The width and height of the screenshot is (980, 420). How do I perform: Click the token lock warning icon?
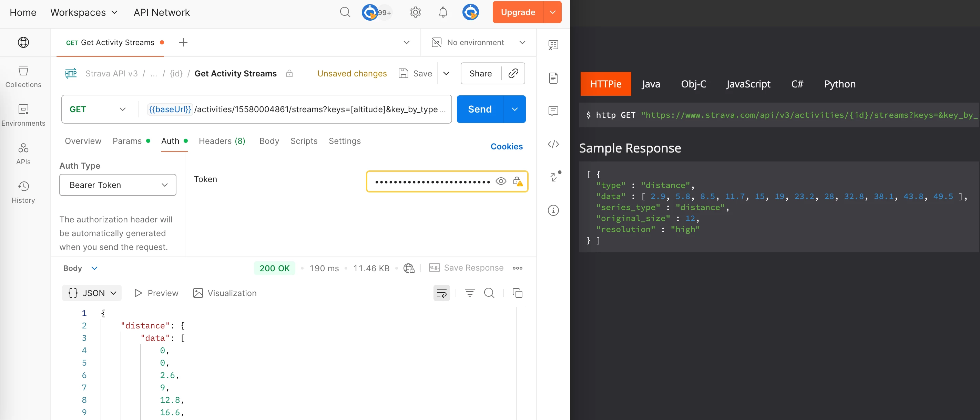tap(517, 181)
